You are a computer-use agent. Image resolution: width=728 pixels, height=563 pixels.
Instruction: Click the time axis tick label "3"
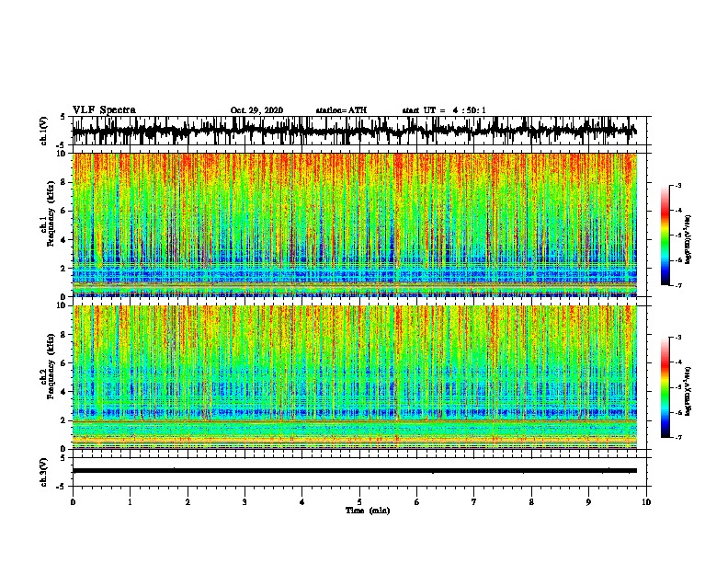tap(245, 502)
